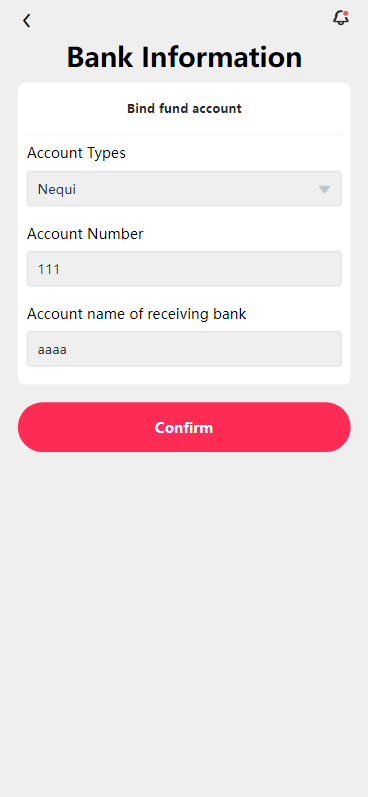
Task: Click the divider under Bind fund account
Action: (184, 135)
